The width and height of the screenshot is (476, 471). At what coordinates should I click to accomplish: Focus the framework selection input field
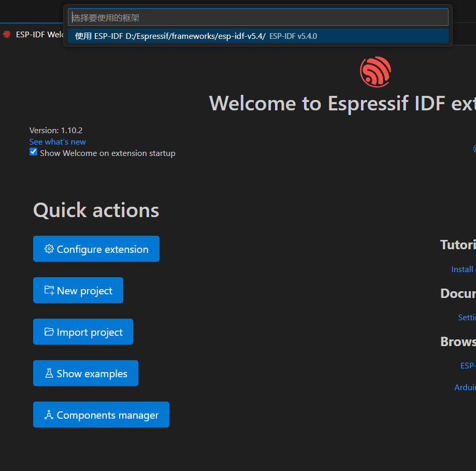(258, 17)
